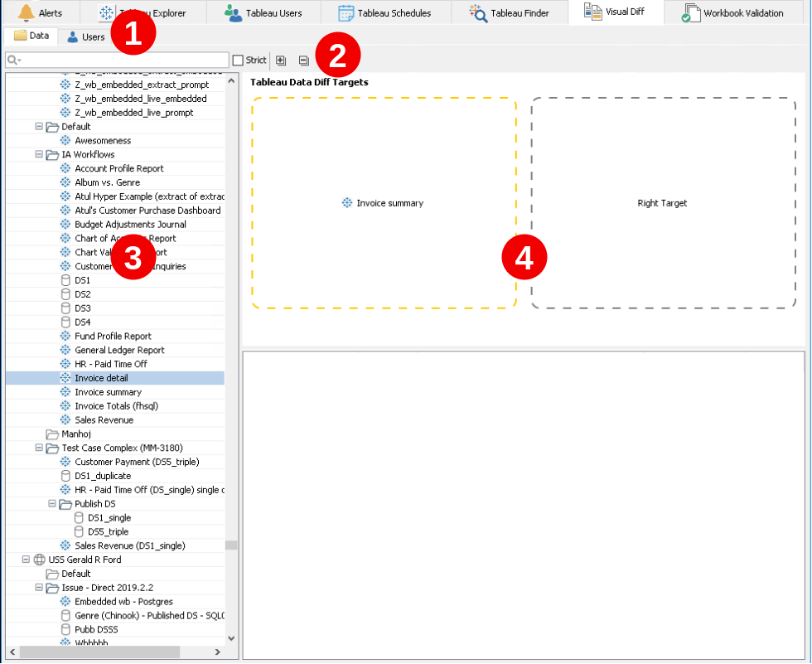Click the DS1_duplicate data source icon
The height and width of the screenshot is (664, 812).
(x=65, y=476)
